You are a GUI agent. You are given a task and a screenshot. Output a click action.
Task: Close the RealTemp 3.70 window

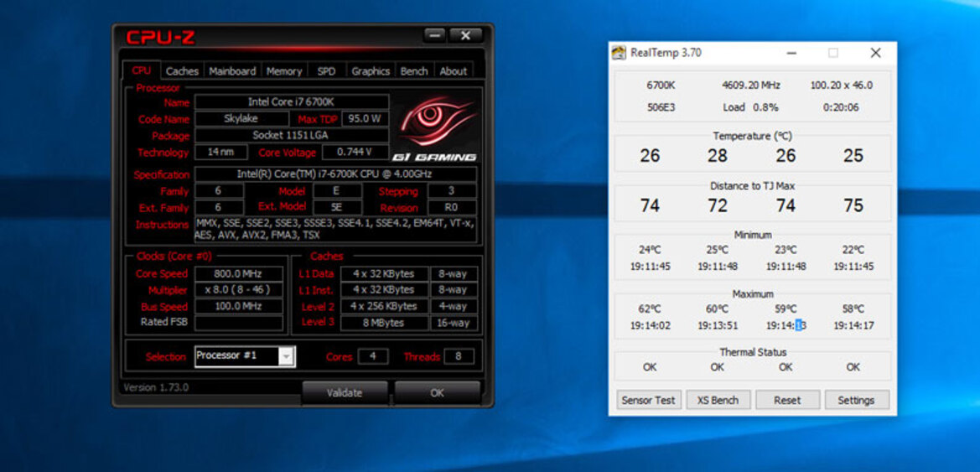pyautogui.click(x=875, y=53)
